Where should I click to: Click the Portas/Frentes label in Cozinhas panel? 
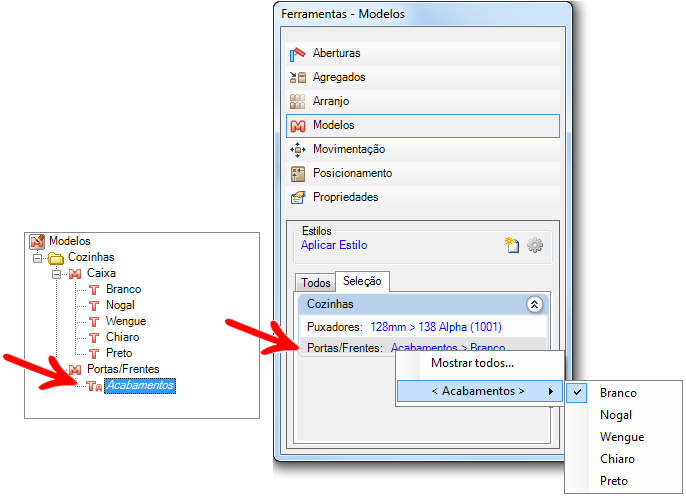[345, 348]
